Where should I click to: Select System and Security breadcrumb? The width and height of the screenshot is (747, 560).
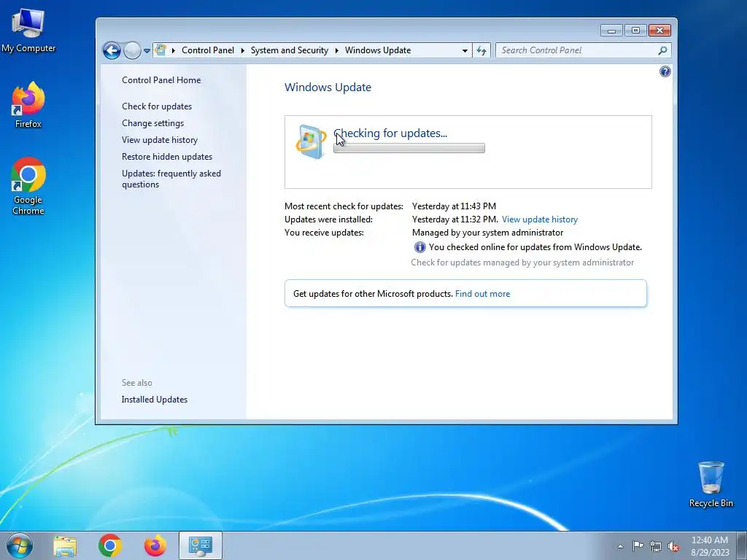pyautogui.click(x=289, y=50)
